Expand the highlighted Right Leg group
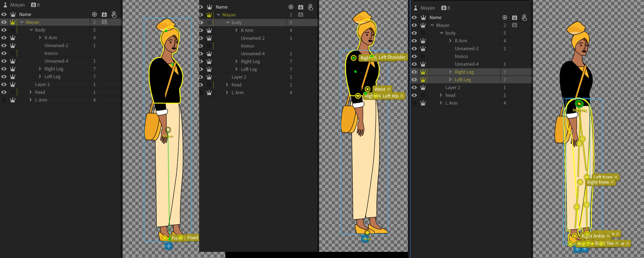Viewport: 644px width, 258px height. tap(450, 72)
